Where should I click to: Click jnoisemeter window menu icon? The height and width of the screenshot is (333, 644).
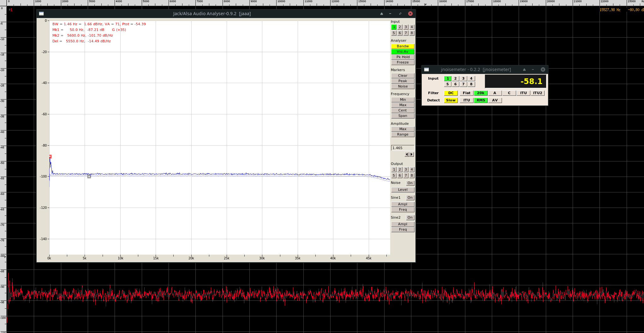click(426, 70)
